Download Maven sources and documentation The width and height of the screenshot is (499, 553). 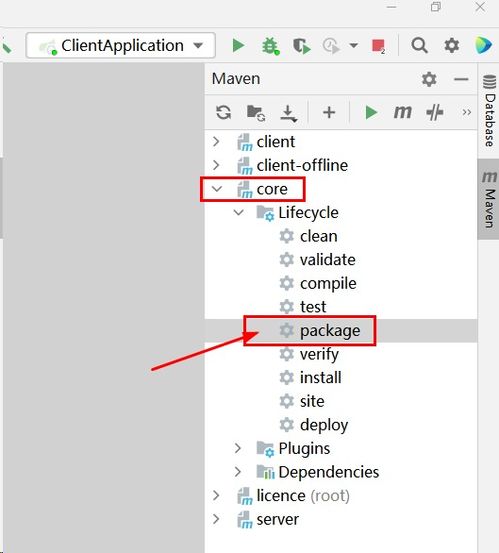coord(288,113)
